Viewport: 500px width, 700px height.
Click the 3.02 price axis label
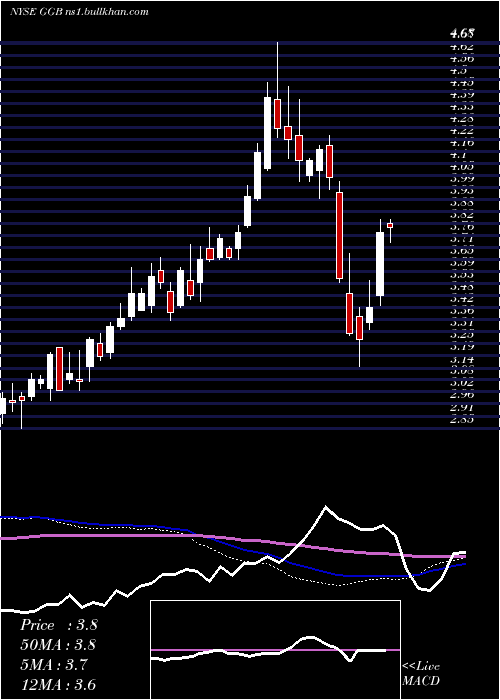(x=462, y=383)
